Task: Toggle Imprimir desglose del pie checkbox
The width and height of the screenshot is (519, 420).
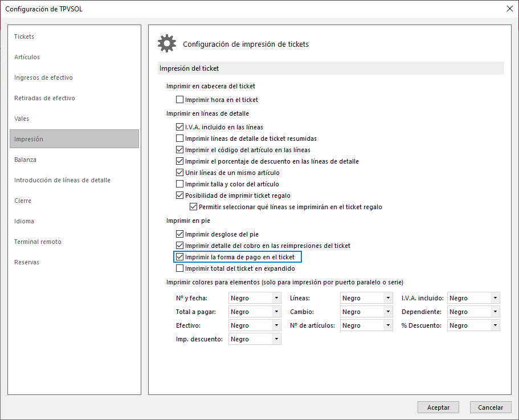Action: 179,234
